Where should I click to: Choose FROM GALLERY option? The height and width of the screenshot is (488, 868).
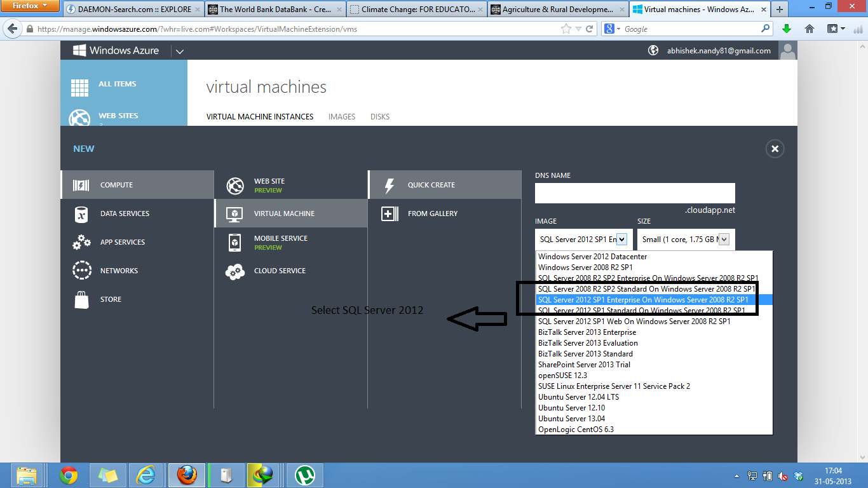point(445,213)
